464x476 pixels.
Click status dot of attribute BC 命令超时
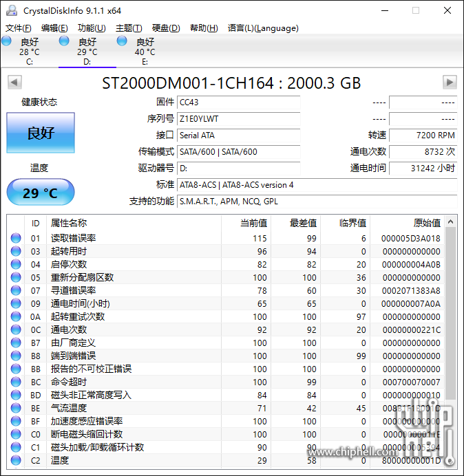pyautogui.click(x=16, y=382)
